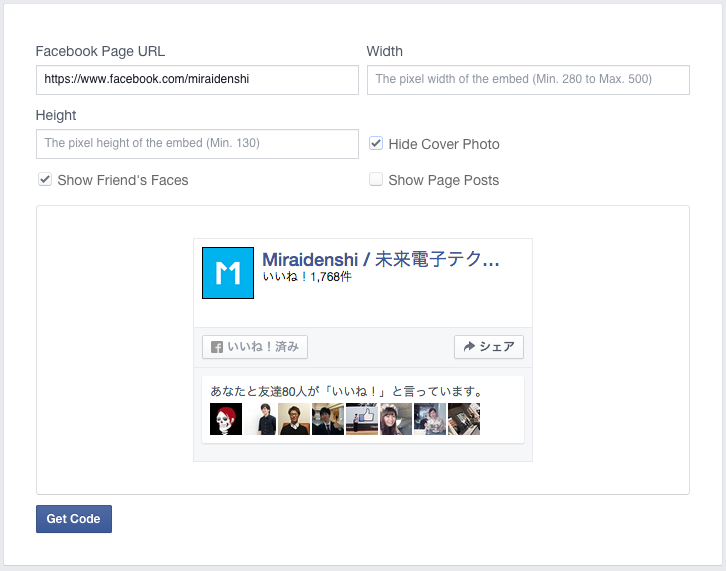Click the Height label text
726x571 pixels.
point(56,115)
